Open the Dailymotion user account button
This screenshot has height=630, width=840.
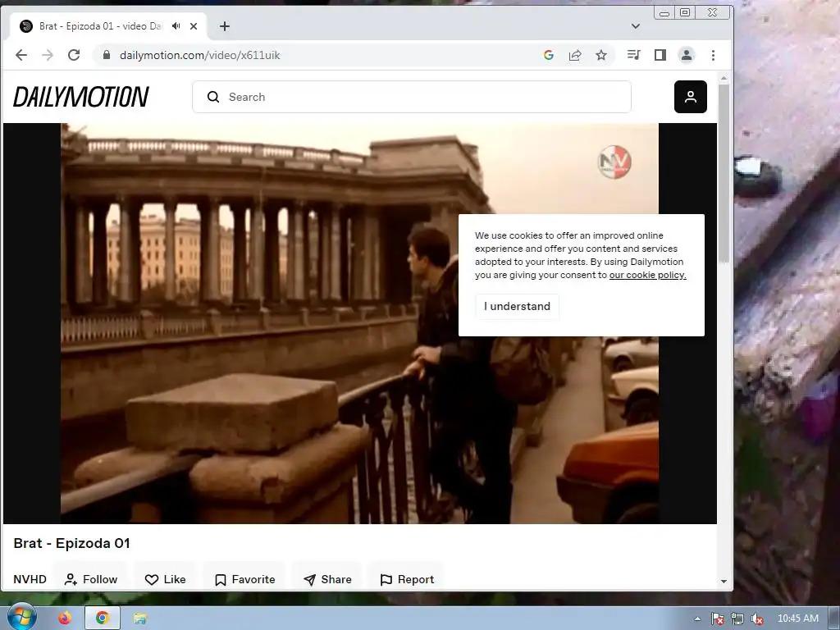pyautogui.click(x=691, y=97)
